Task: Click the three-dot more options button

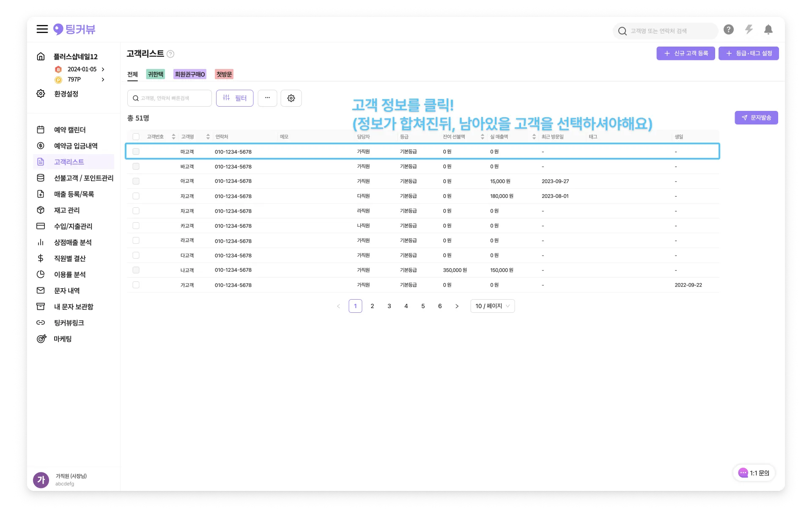Action: tap(267, 98)
